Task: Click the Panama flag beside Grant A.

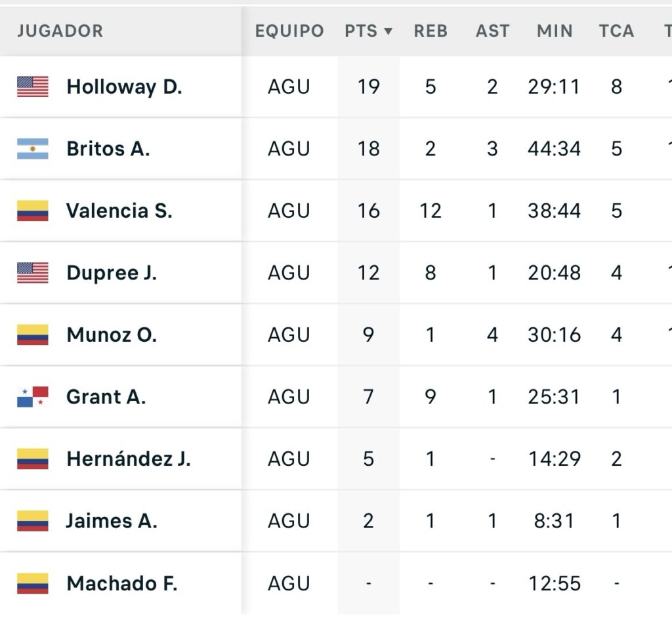Action: click(x=33, y=397)
